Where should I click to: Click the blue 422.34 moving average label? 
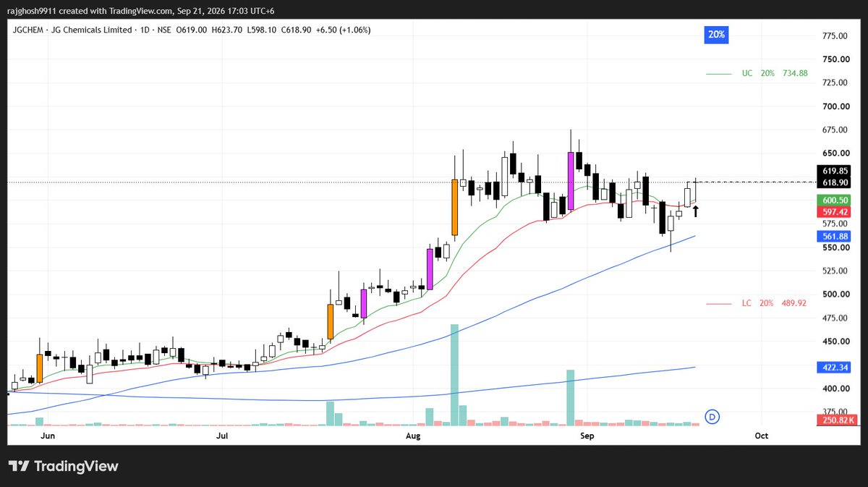pos(835,368)
